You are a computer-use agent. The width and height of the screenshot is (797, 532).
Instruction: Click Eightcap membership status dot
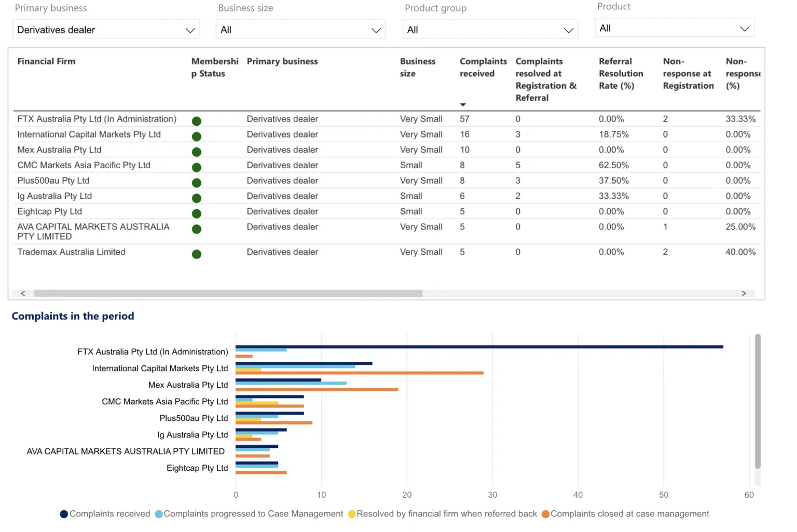pos(197,214)
